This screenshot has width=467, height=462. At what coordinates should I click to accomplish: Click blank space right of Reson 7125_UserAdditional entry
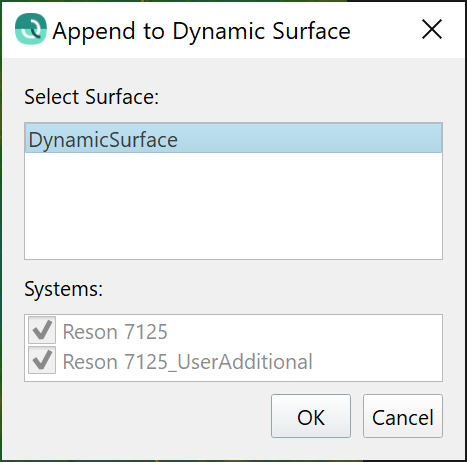[x=377, y=362]
